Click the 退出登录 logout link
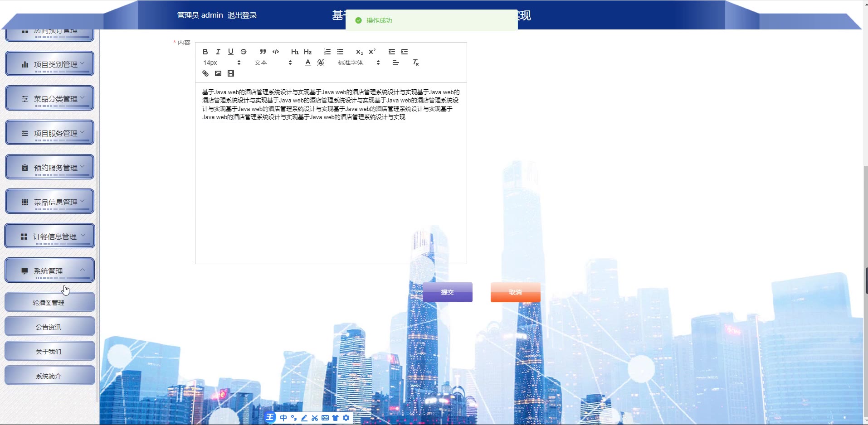868x425 pixels. pyautogui.click(x=242, y=15)
